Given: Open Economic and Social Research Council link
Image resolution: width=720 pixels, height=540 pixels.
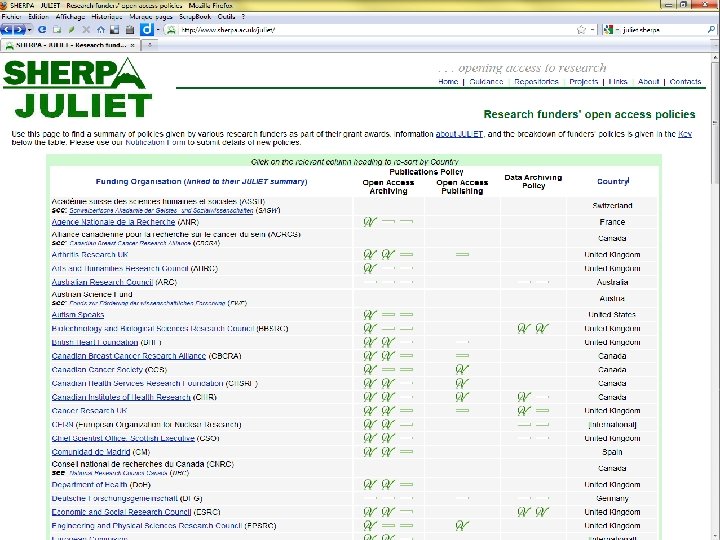Looking at the screenshot, I should 121,512.
